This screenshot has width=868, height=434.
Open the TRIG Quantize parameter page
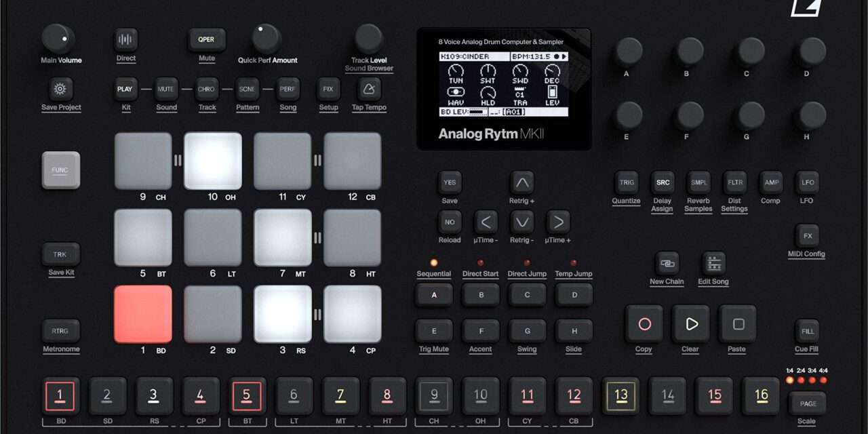point(627,182)
